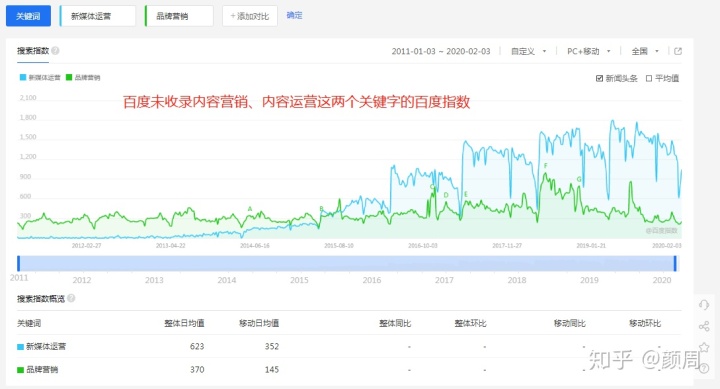Click the question mark help icon in the sidebar

pos(704,368)
